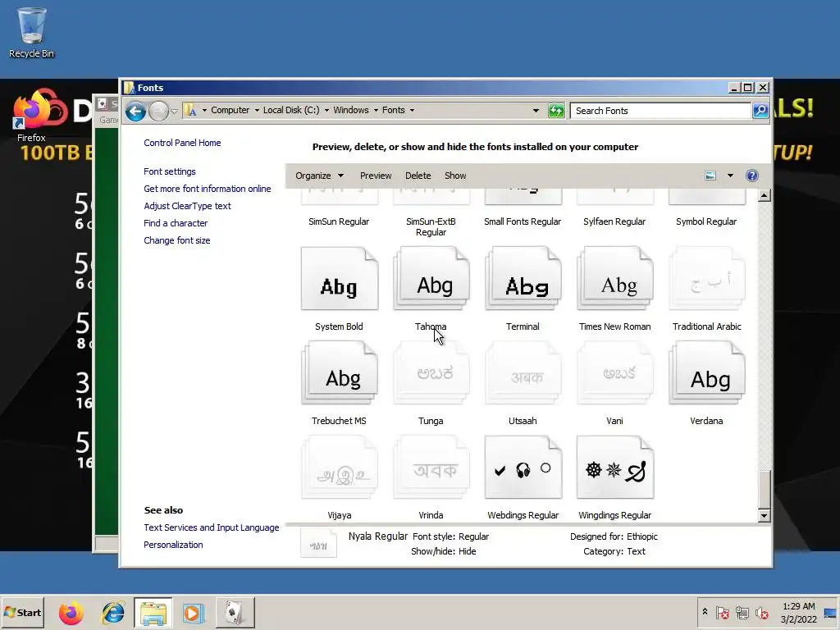
Task: Expand the root breadcrumb arrow before Computer
Action: point(204,111)
